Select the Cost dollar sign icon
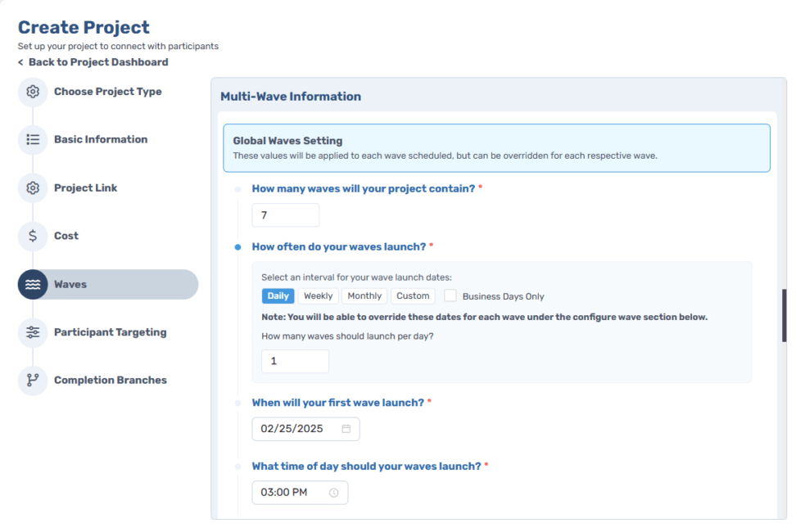The width and height of the screenshot is (796, 532). coord(32,236)
